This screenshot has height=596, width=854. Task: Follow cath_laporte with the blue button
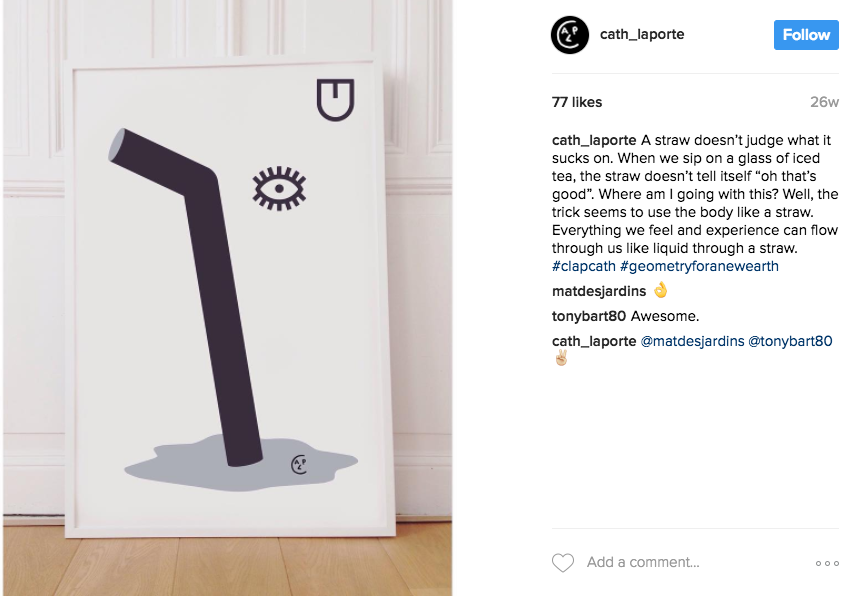tap(806, 35)
